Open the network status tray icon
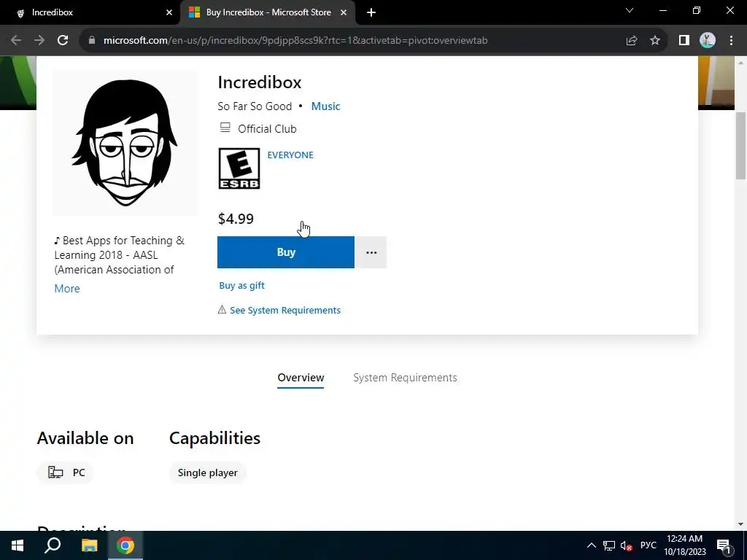 pyautogui.click(x=609, y=545)
